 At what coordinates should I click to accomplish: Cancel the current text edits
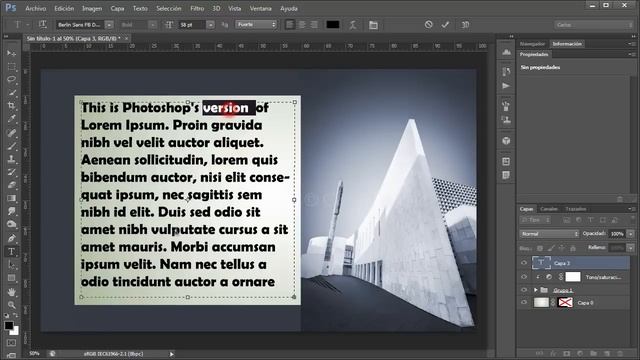click(428, 24)
